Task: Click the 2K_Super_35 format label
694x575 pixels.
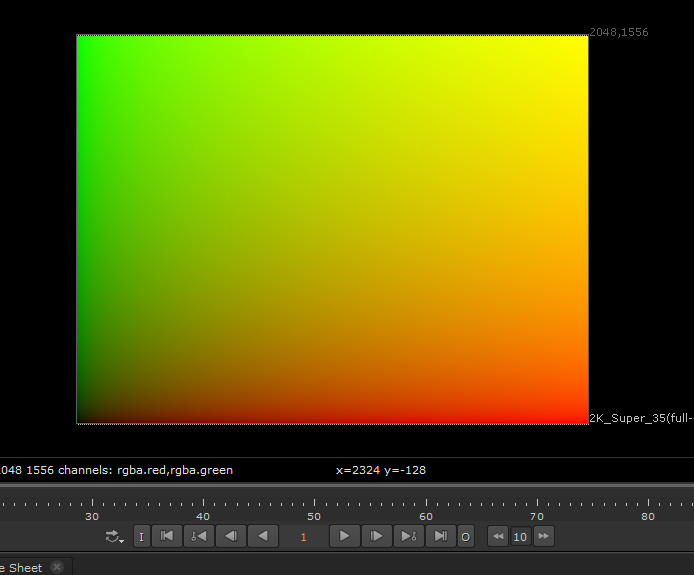Action: point(641,418)
